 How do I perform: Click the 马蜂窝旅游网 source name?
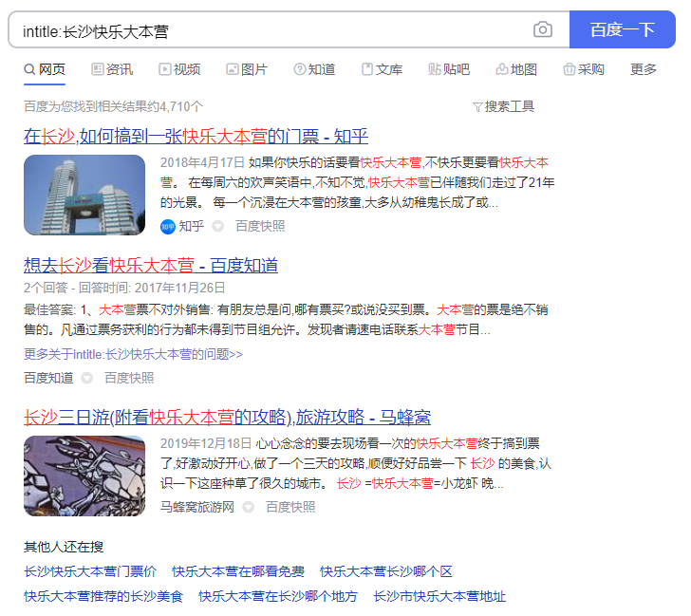pos(197,507)
